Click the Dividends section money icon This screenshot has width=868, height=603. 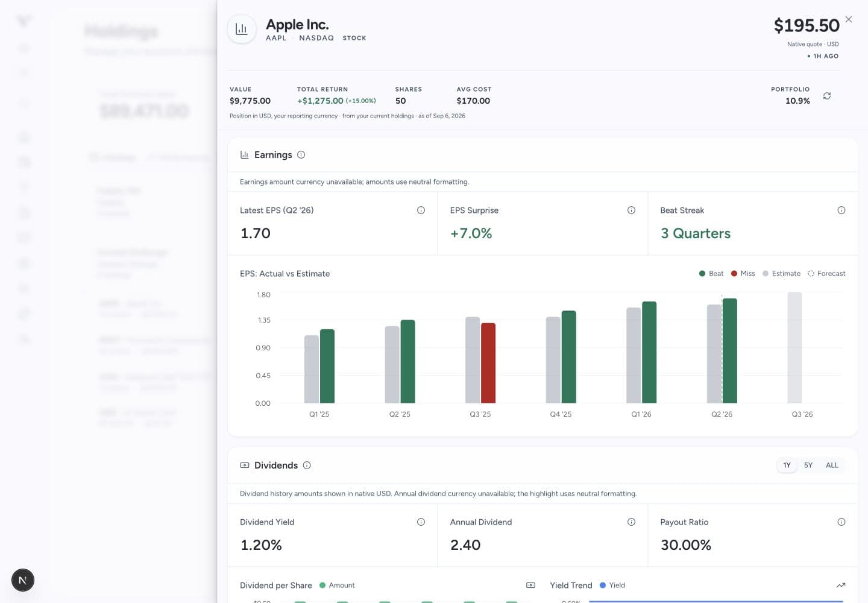click(244, 466)
